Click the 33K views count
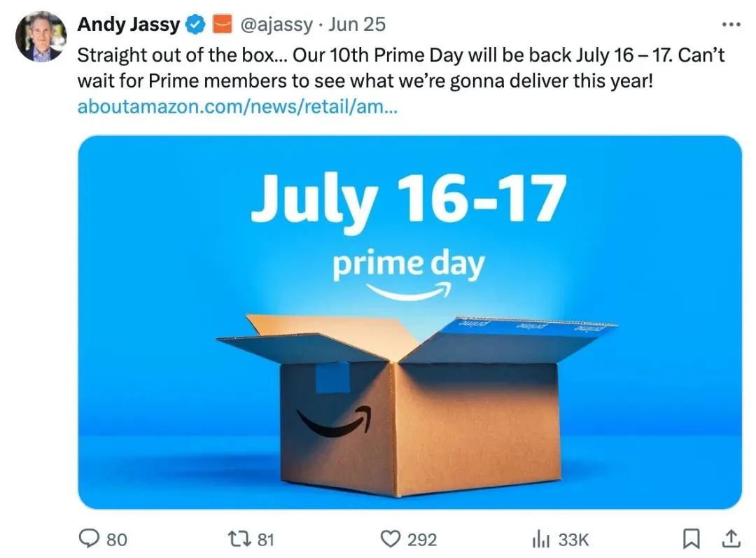This screenshot has width=756, height=558. 573,540
